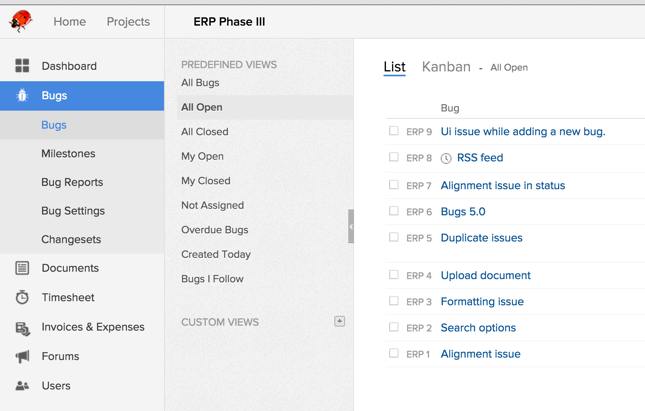
Task: Go to Home in top navigation
Action: pos(69,22)
